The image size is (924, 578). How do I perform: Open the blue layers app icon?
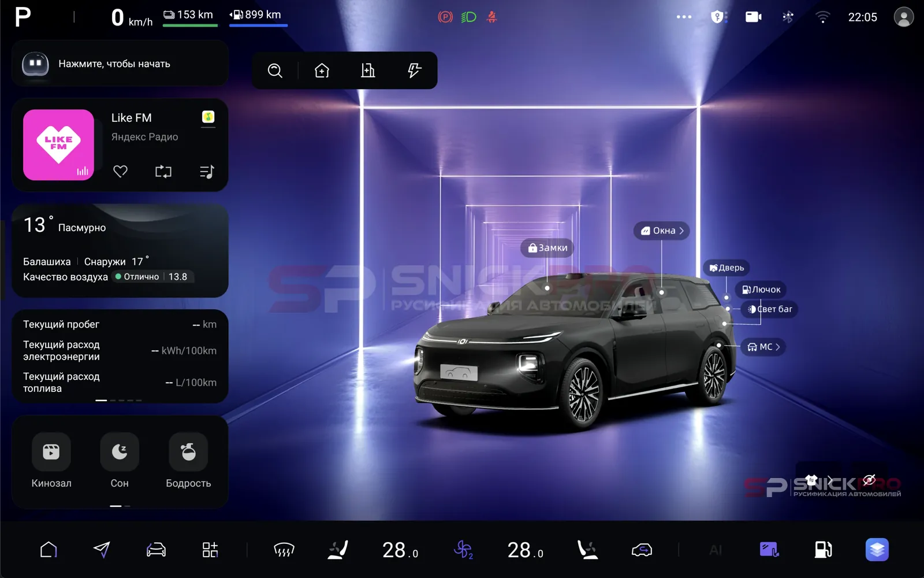point(877,550)
